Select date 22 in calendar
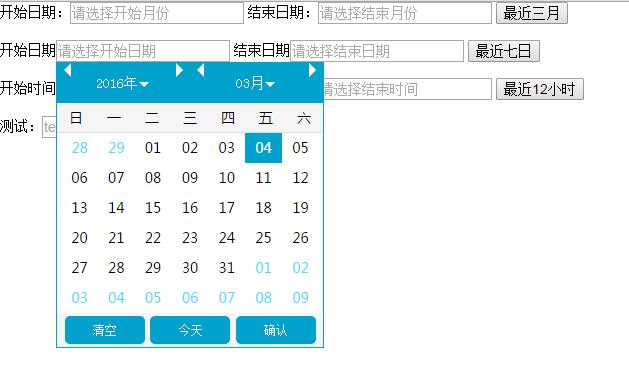Screen dimensions: 629x366 coord(153,238)
